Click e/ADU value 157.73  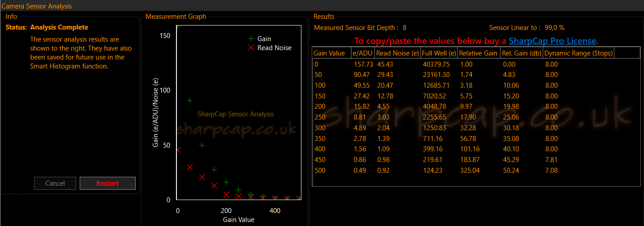tap(363, 64)
